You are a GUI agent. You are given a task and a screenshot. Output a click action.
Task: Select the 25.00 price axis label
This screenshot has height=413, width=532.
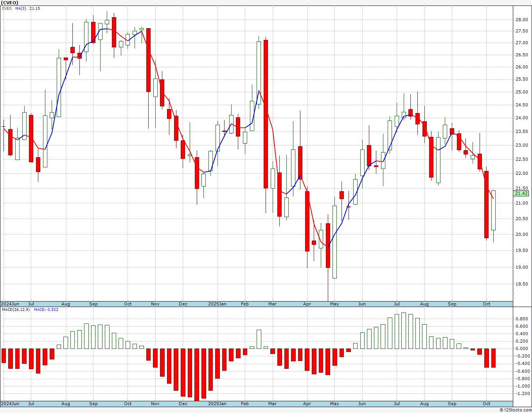(521, 92)
